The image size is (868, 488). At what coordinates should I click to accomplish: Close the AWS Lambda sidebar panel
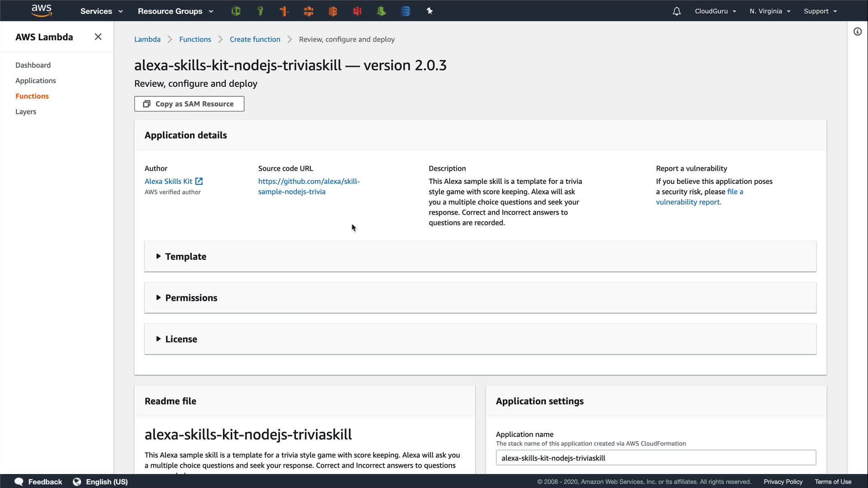(x=98, y=37)
